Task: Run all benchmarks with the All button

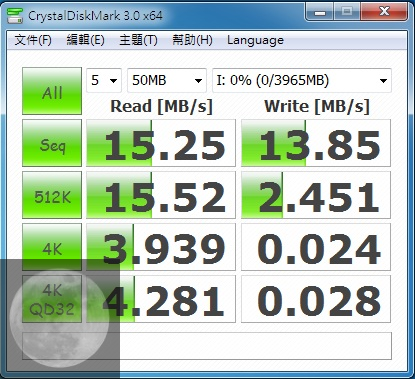Action: (x=52, y=91)
